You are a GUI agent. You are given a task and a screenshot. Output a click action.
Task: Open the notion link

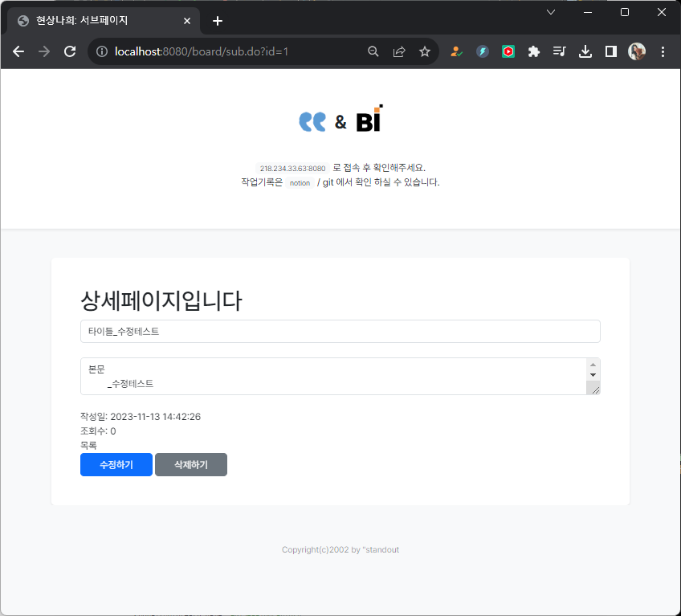300,183
